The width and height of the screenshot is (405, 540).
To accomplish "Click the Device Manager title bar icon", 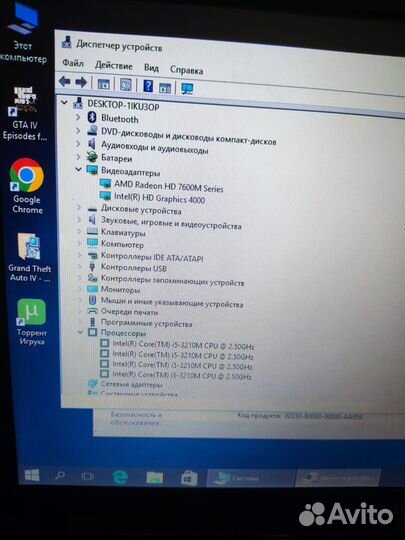I will 66,42.
